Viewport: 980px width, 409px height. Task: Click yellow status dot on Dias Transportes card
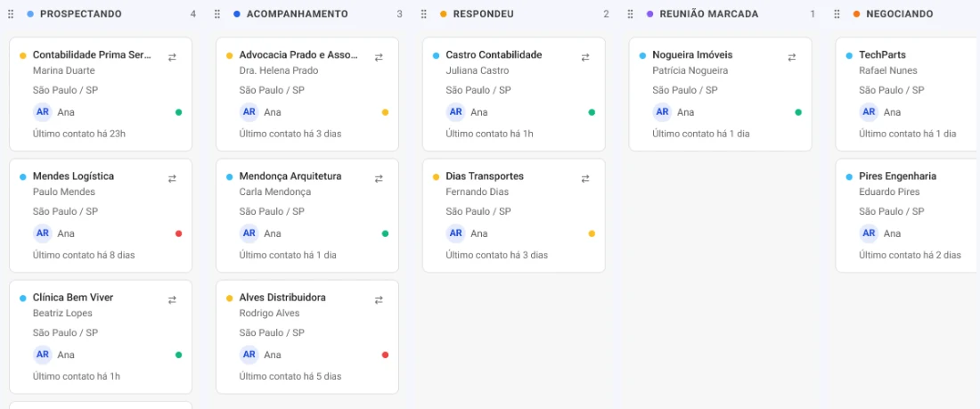[592, 233]
